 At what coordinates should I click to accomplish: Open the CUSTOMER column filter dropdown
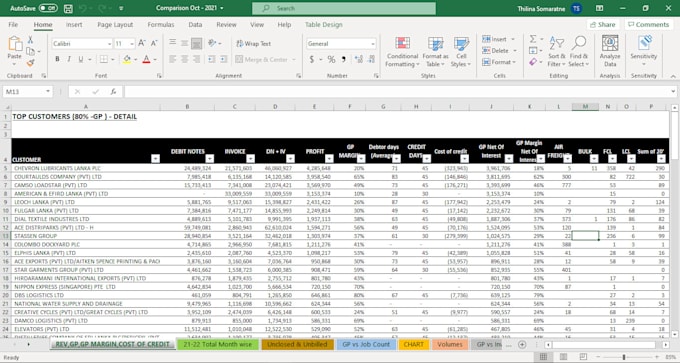[x=155, y=159]
